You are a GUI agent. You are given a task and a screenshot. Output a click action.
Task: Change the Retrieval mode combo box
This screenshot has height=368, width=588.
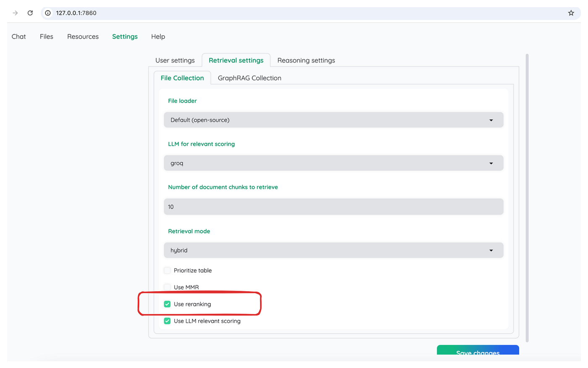click(x=334, y=250)
